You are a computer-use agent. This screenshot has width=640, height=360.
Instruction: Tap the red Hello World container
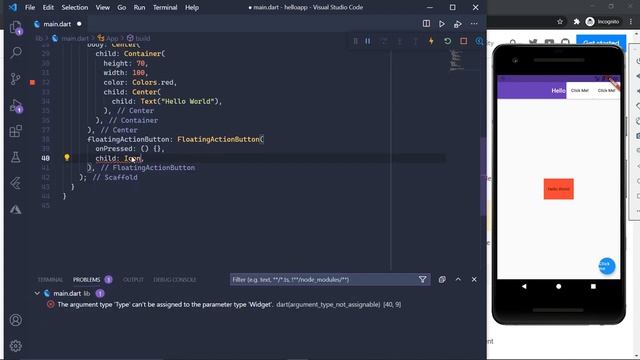pos(558,189)
